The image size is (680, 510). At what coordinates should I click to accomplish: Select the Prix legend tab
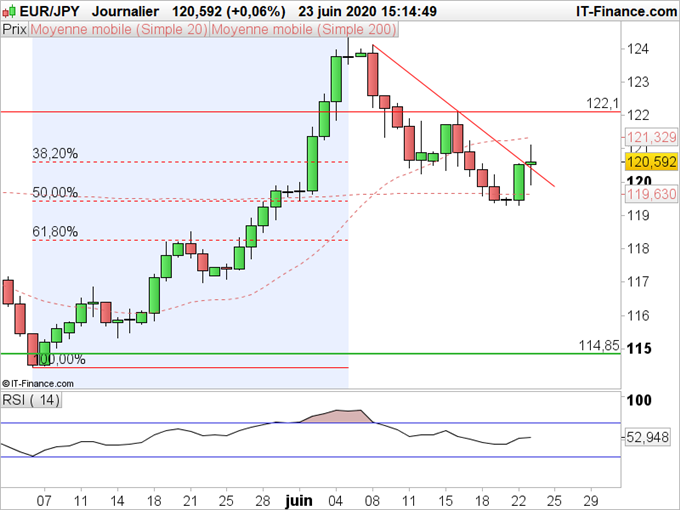[x=14, y=29]
